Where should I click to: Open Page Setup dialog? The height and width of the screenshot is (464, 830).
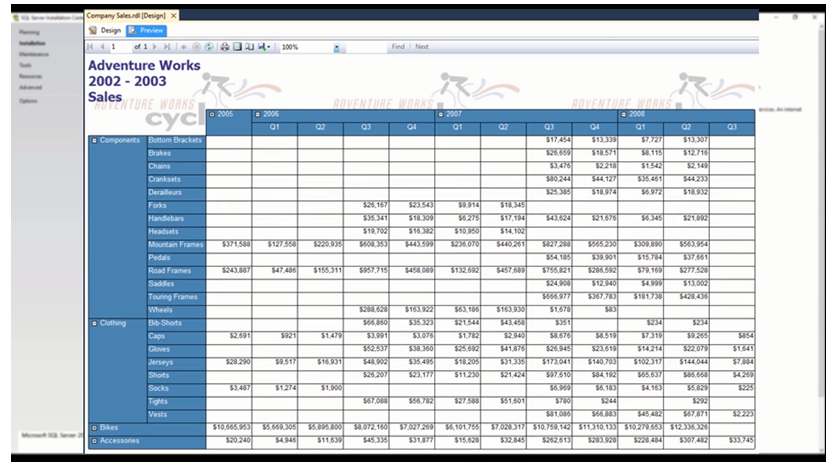click(x=249, y=47)
